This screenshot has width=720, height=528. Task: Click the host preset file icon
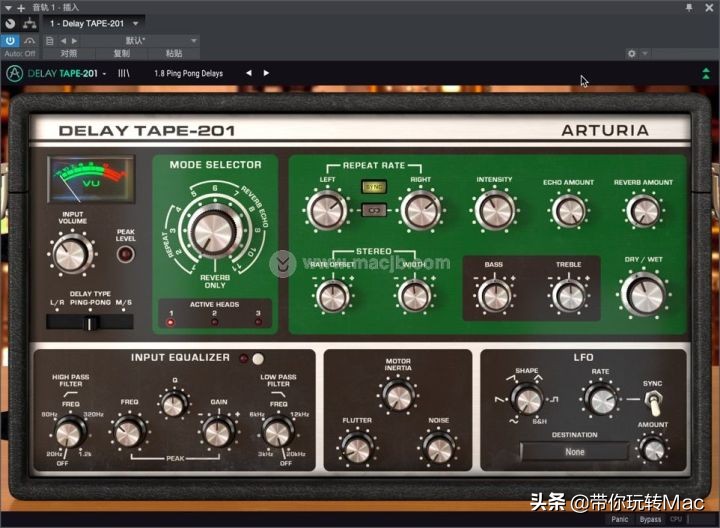pyautogui.click(x=50, y=41)
